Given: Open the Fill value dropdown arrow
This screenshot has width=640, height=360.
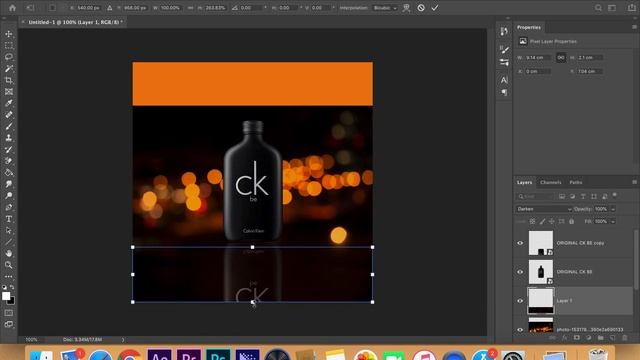Looking at the screenshot, I should (x=613, y=221).
